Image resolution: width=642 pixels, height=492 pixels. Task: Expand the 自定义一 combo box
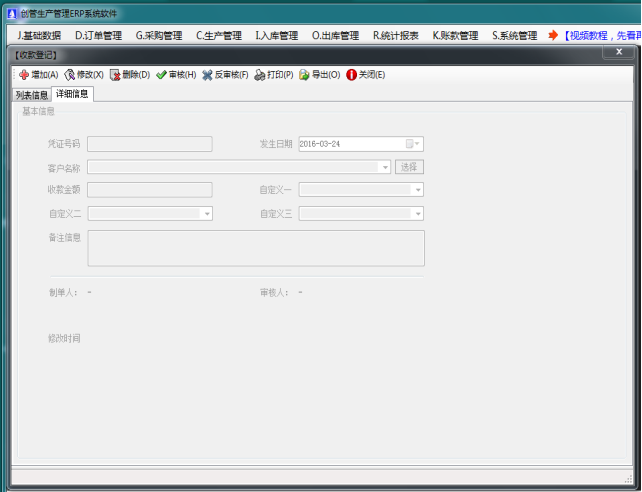pyautogui.click(x=417, y=190)
